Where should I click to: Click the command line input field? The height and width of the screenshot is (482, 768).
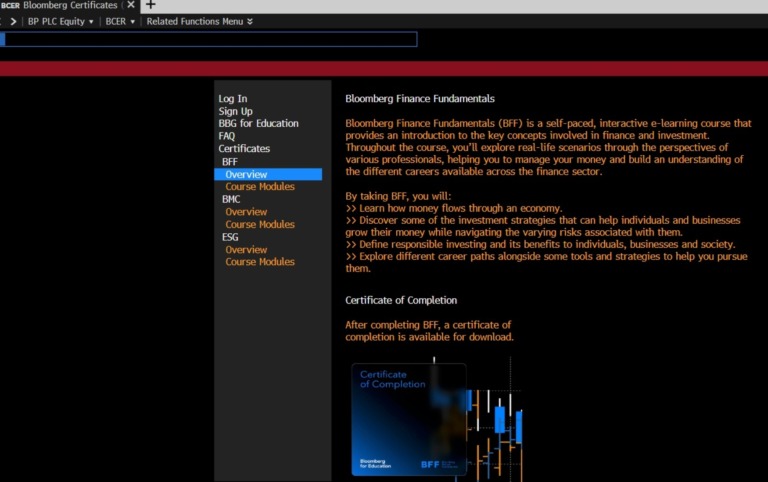click(x=210, y=39)
